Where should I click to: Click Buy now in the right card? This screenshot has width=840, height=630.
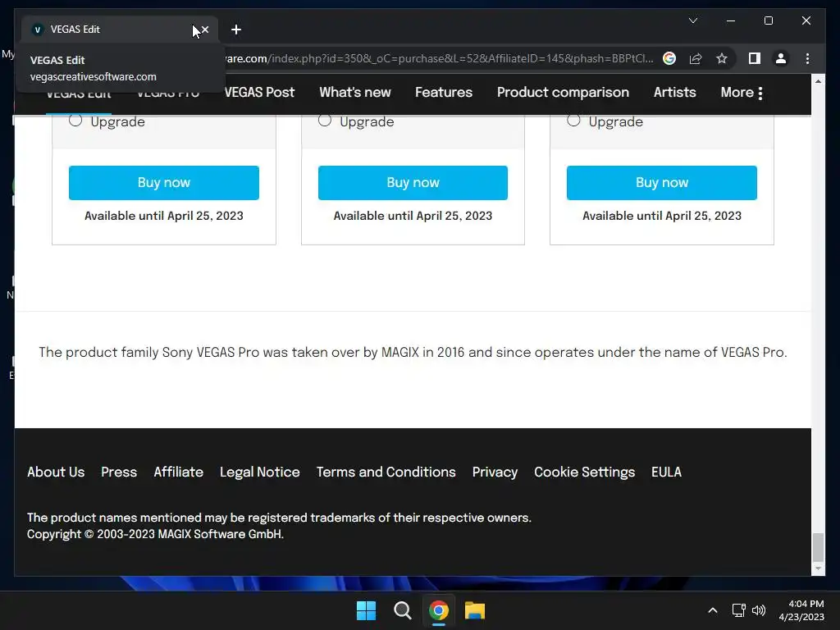click(x=662, y=183)
